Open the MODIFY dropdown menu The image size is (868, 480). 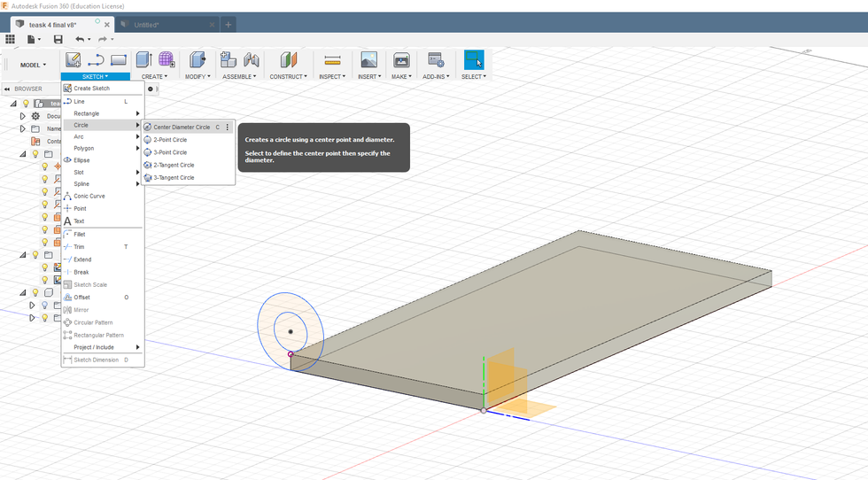click(x=197, y=77)
